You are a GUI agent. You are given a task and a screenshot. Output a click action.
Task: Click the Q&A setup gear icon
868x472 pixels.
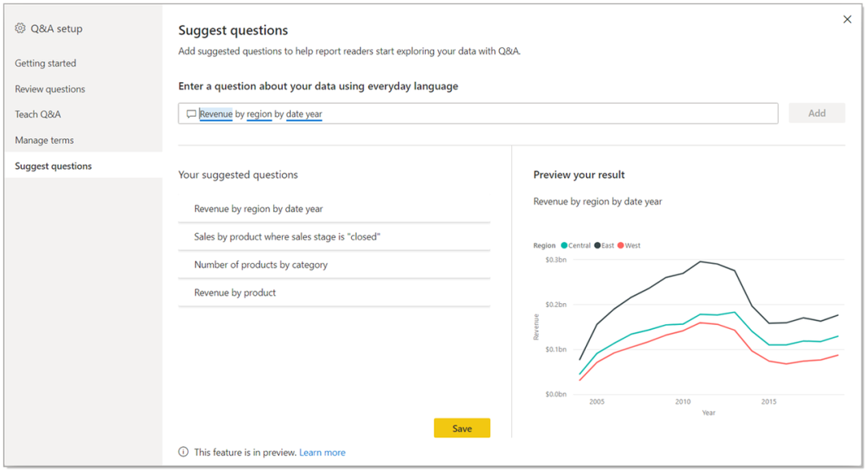[x=20, y=28]
